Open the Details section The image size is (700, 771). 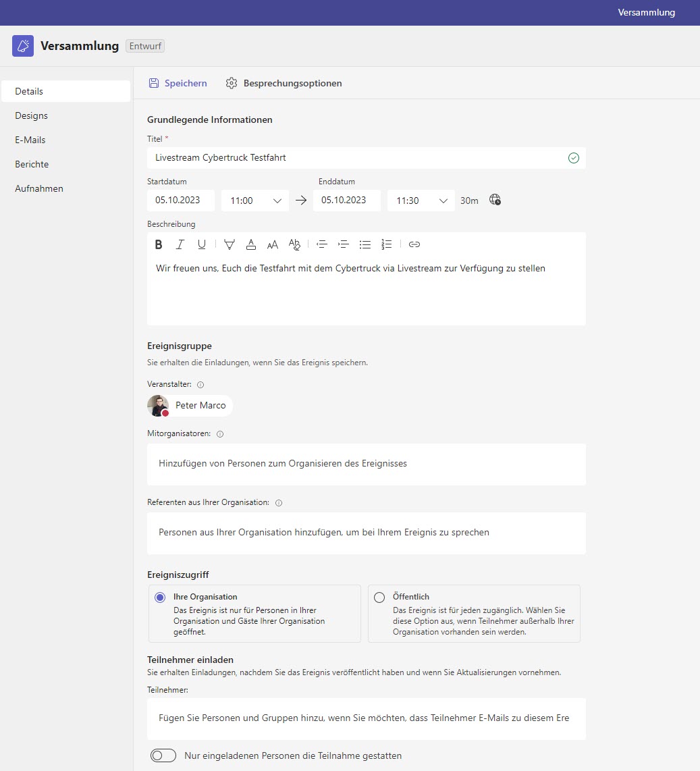(x=66, y=91)
